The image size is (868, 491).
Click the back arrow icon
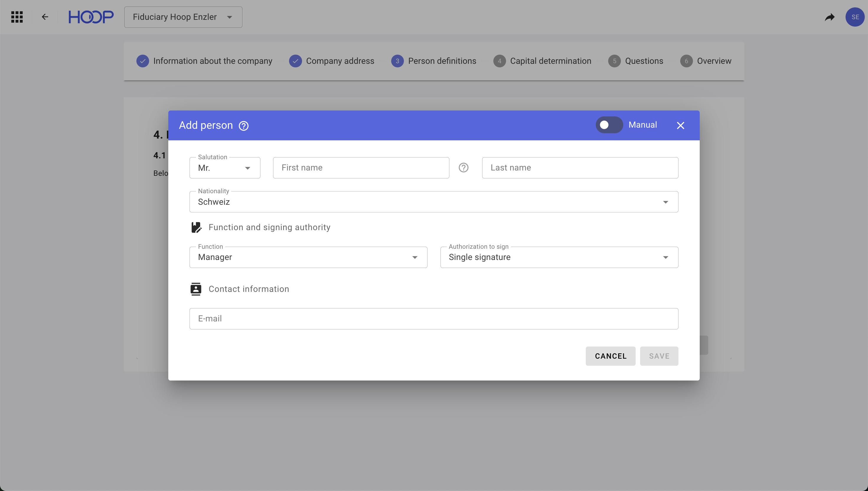[45, 17]
